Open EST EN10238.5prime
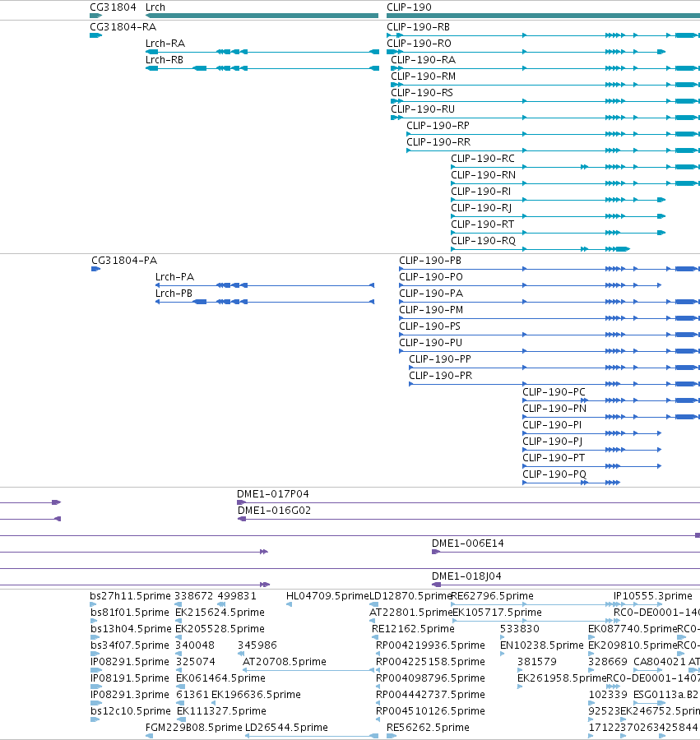Image resolution: width=700 pixels, height=740 pixels. 542,645
